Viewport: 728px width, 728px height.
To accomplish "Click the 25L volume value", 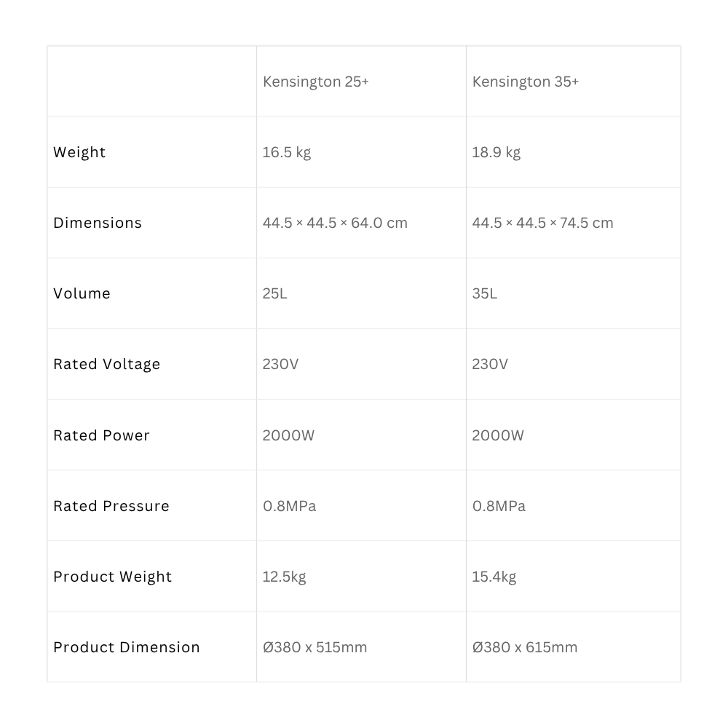I will pos(275,293).
